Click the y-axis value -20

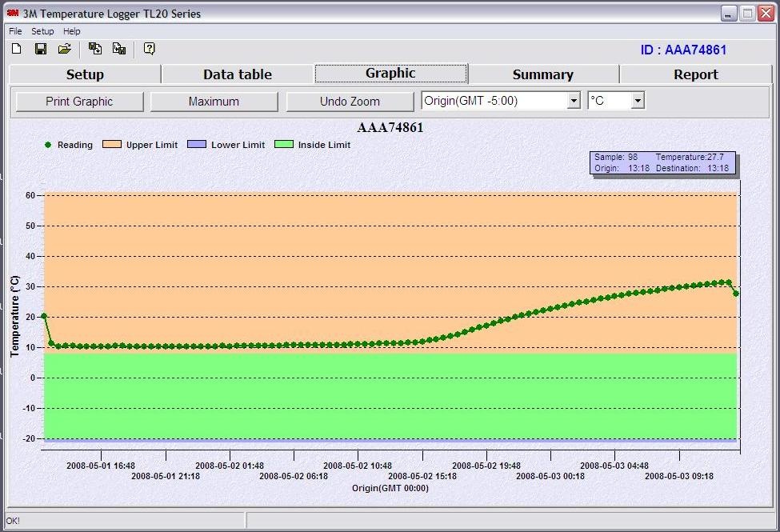[x=29, y=438]
